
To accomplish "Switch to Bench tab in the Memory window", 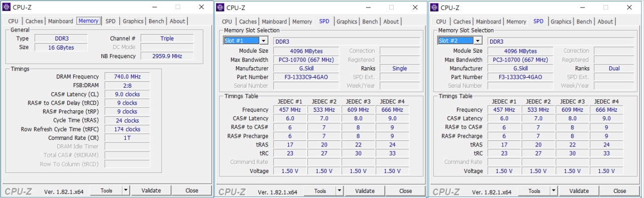I will (x=156, y=21).
